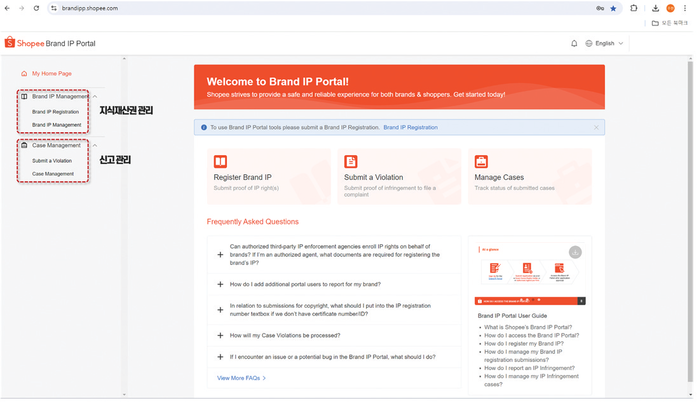Click the password key icon in address bar
Image resolution: width=699 pixels, height=405 pixels.
[600, 8]
